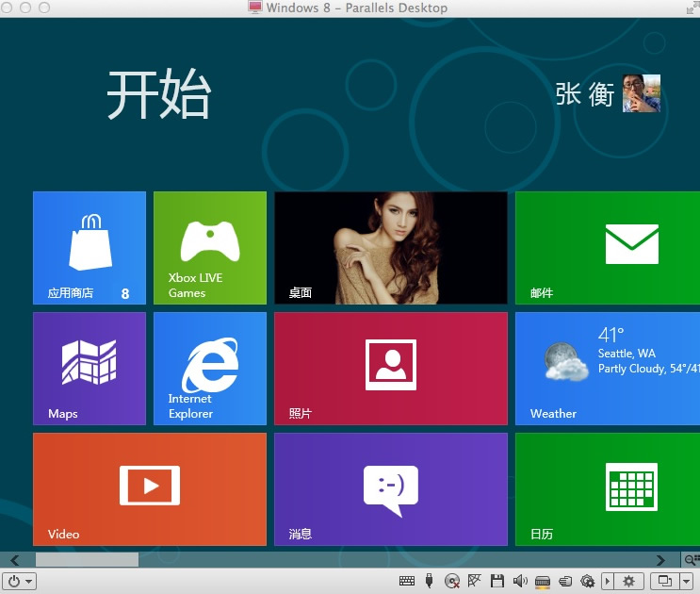Open the view mode dropdown arrow

pyautogui.click(x=686, y=582)
